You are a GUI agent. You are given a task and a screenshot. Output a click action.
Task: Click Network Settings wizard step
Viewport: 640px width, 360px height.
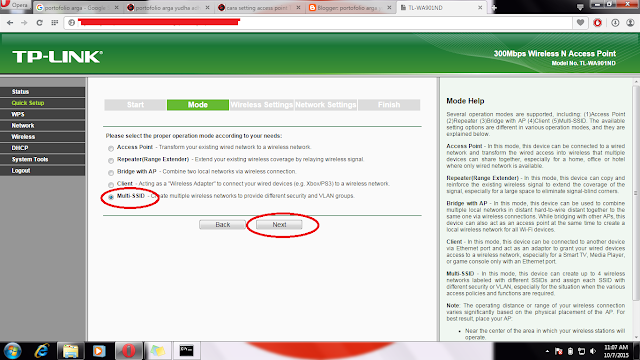[x=326, y=105]
